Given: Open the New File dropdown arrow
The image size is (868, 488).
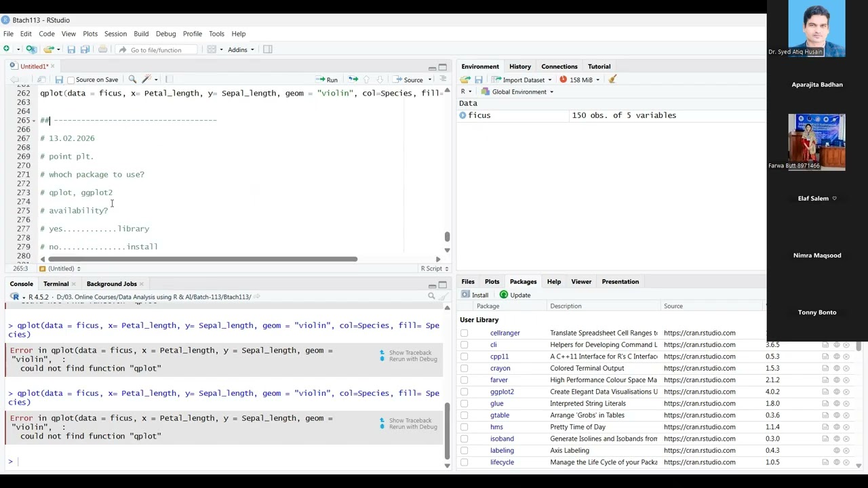Looking at the screenshot, I should [x=17, y=49].
